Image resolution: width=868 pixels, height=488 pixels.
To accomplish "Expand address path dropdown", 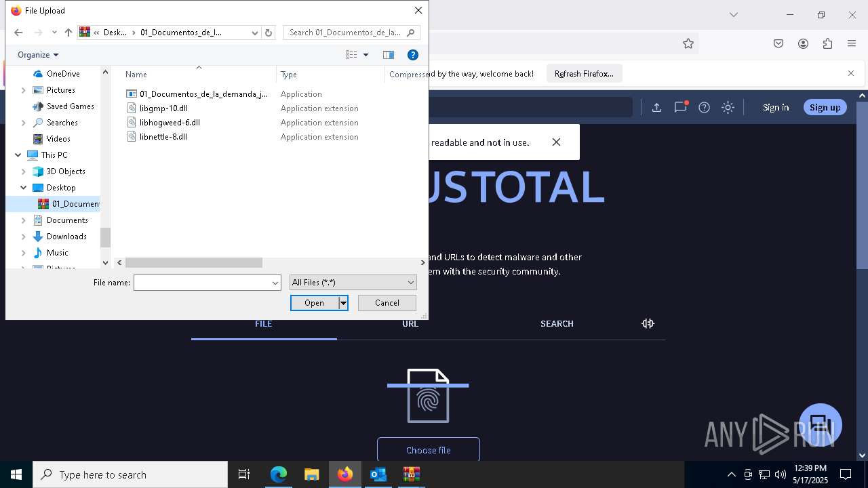I will [x=255, y=33].
